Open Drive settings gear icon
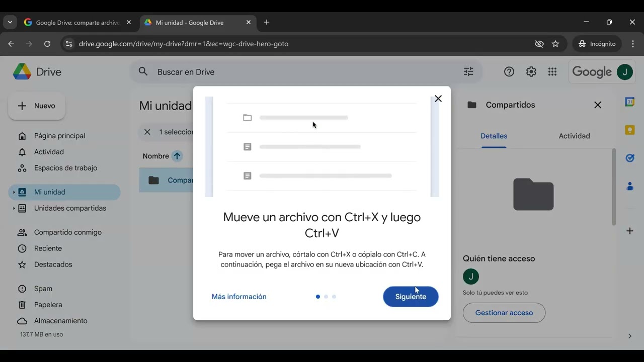This screenshot has width=644, height=362. click(531, 72)
